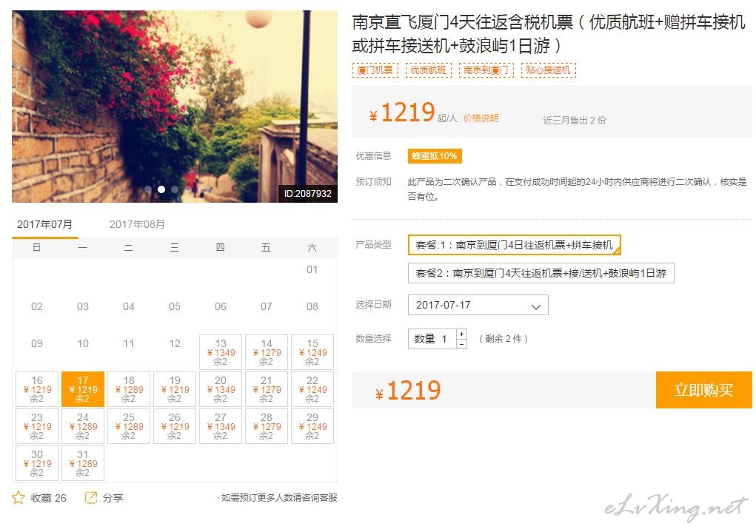Switch to 2017年08月 calendar tab
Image resolution: width=756 pixels, height=532 pixels.
point(138,224)
